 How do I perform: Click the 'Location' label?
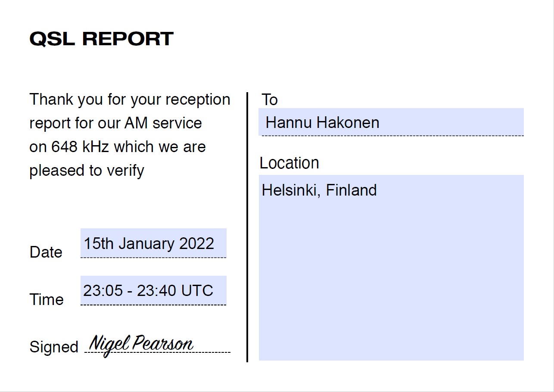click(289, 163)
